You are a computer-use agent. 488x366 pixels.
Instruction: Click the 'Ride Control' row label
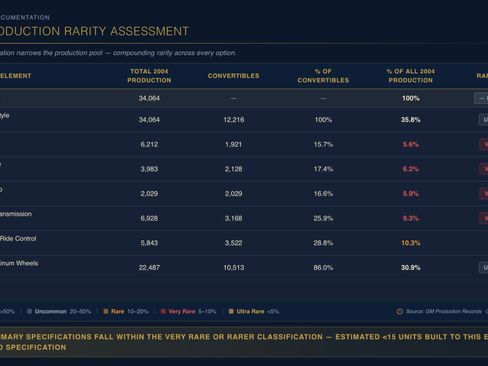click(x=18, y=239)
